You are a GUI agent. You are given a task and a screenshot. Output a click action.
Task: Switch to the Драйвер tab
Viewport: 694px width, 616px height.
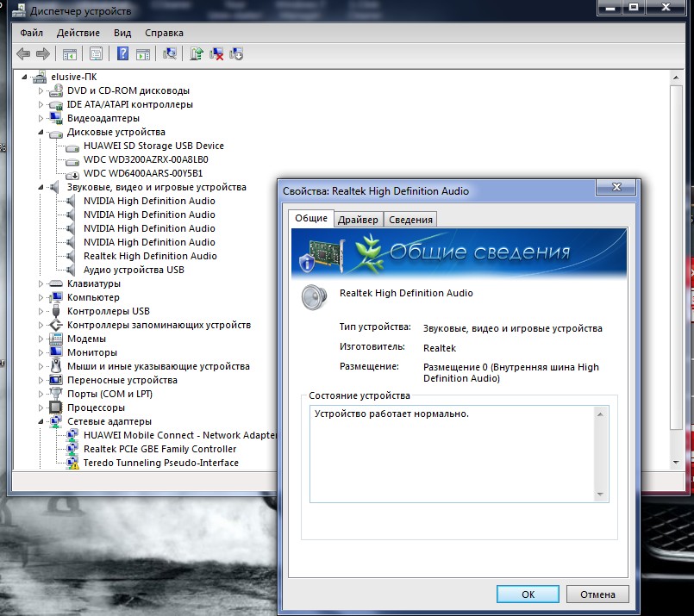(x=357, y=220)
